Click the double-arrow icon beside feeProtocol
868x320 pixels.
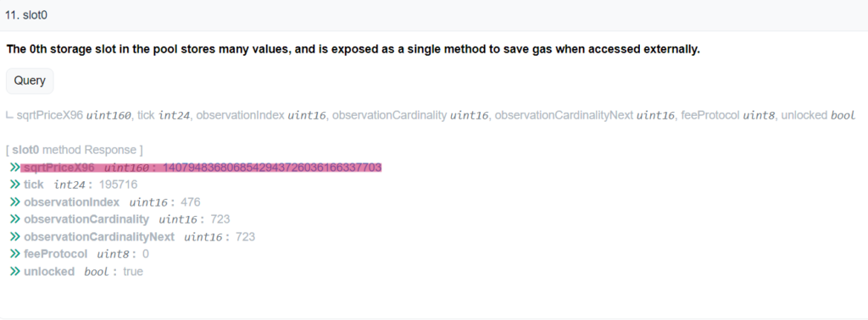coord(14,254)
